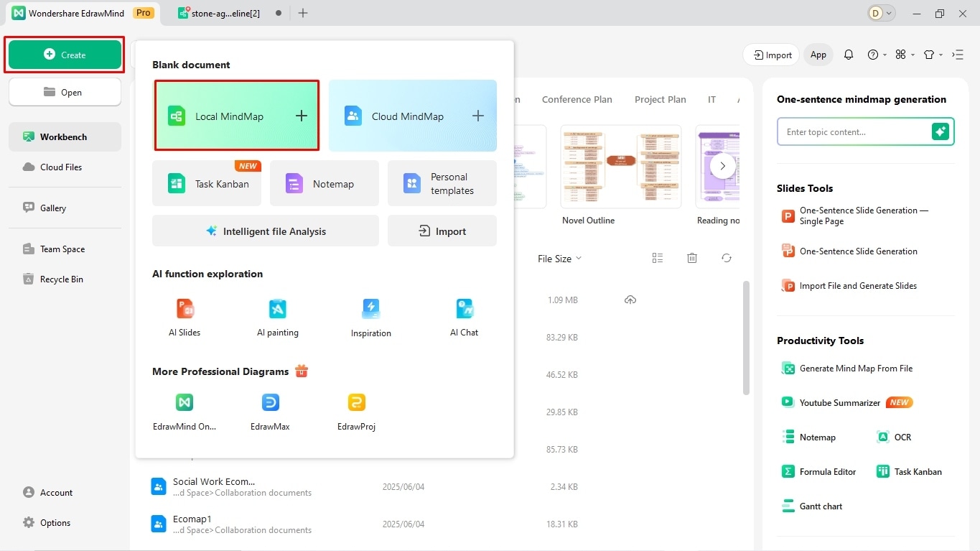Open Notemap productivity tool
Viewport: 980px width, 551px height.
(x=809, y=437)
